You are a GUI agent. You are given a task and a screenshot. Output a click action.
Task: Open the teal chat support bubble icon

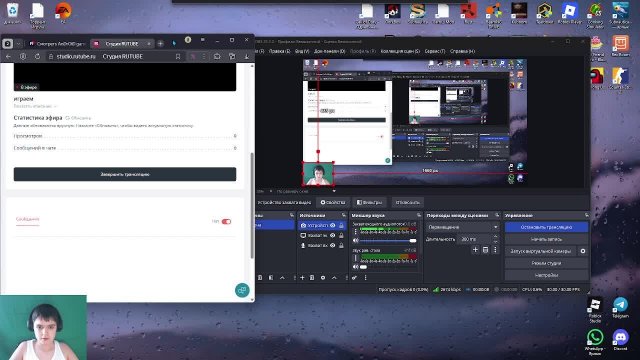click(x=242, y=290)
